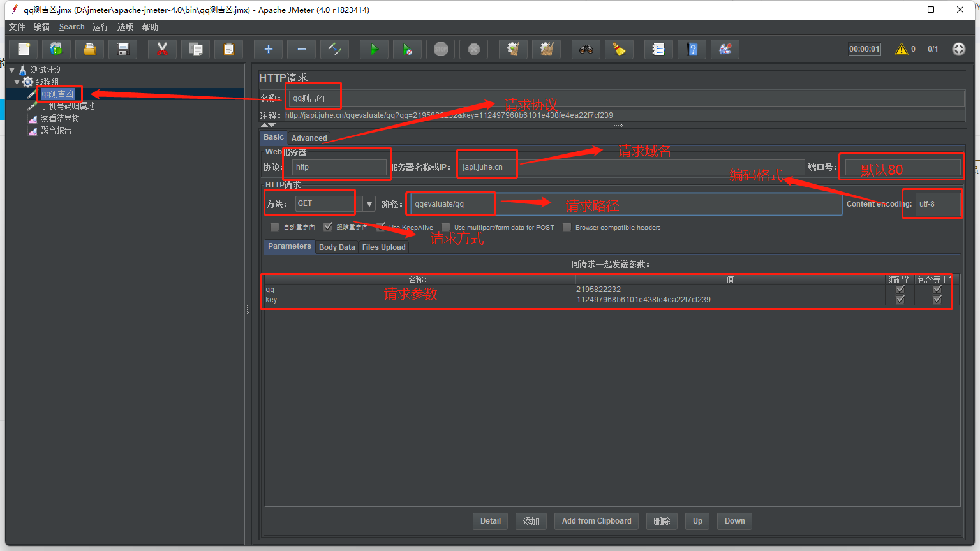Open the 文件 menu
This screenshot has height=551, width=980.
[x=17, y=27]
